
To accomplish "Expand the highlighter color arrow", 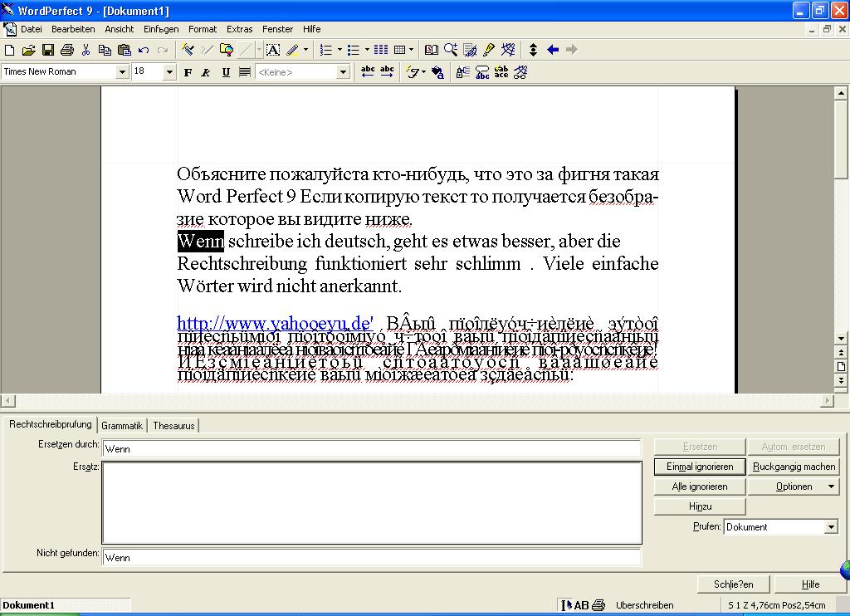I will point(306,51).
